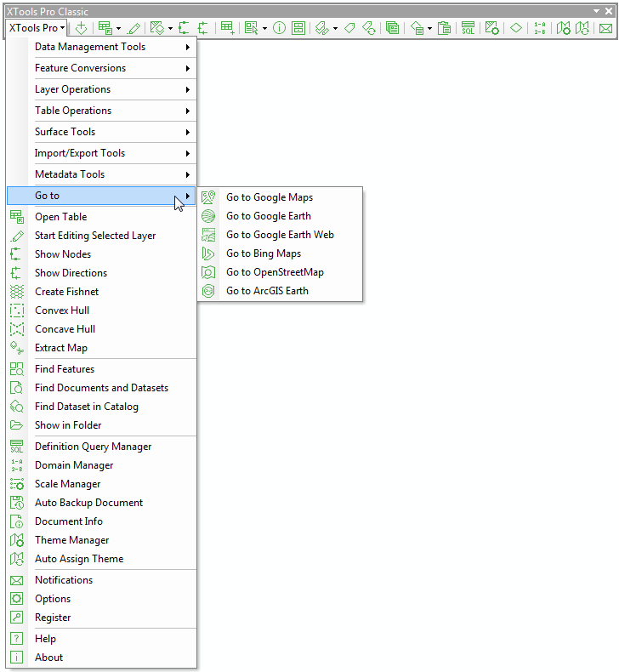Click the SQL Definition Query toolbar icon

(x=468, y=28)
